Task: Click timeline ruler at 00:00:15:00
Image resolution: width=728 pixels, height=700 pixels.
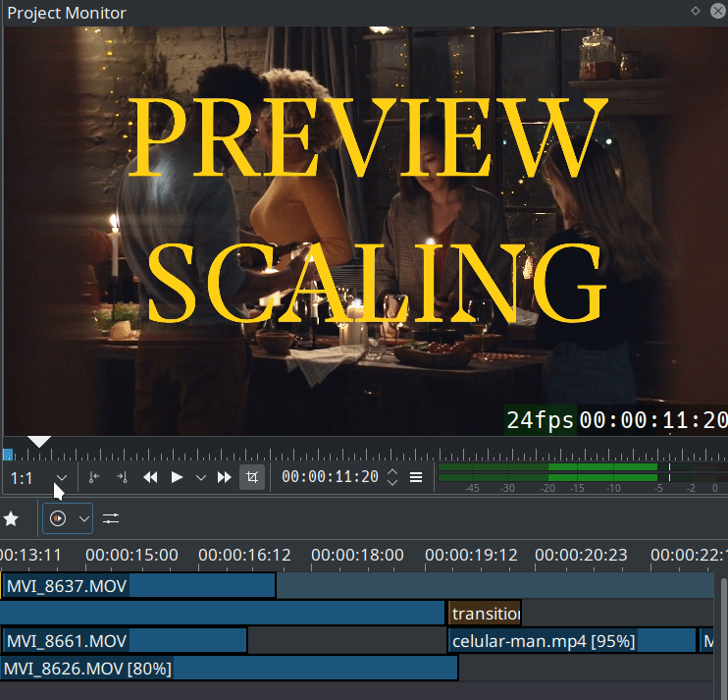Action: tap(131, 555)
